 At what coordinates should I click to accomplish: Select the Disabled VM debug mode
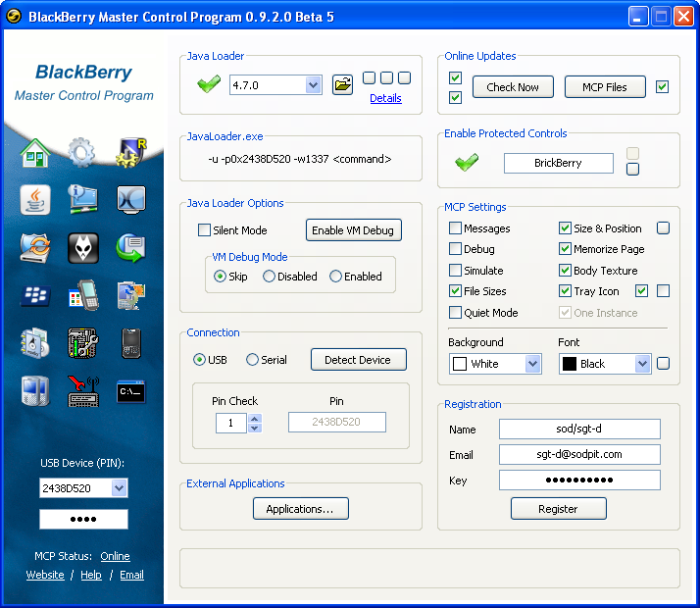click(x=269, y=277)
